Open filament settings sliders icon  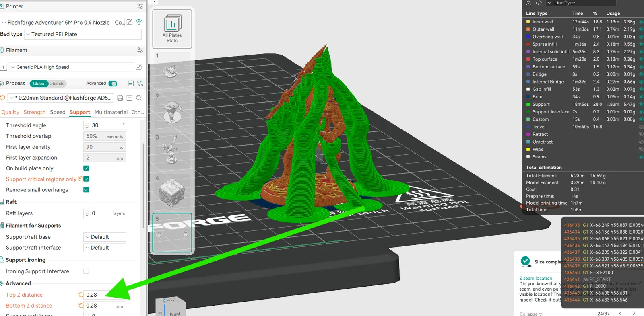[140, 50]
